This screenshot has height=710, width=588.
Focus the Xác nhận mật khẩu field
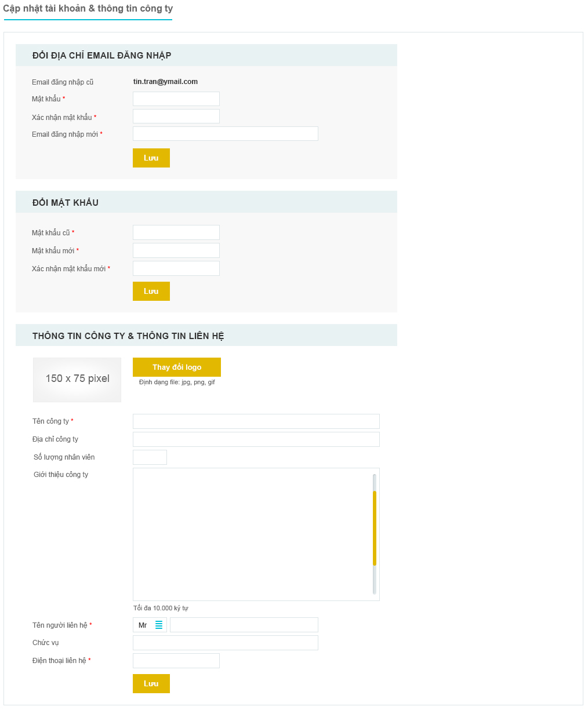coord(176,116)
